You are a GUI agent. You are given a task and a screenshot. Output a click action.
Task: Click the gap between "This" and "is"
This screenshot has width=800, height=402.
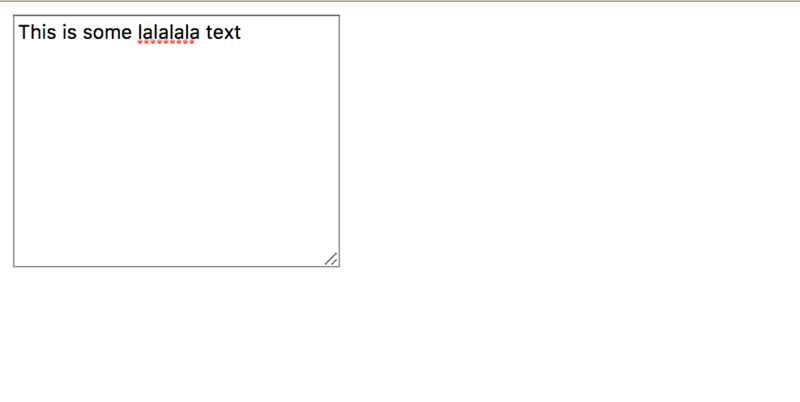click(60, 32)
